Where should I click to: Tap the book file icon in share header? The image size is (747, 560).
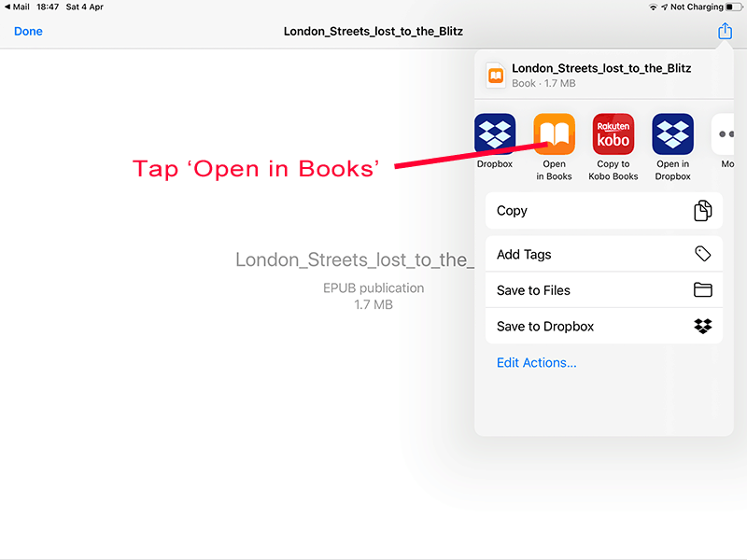[x=495, y=75]
